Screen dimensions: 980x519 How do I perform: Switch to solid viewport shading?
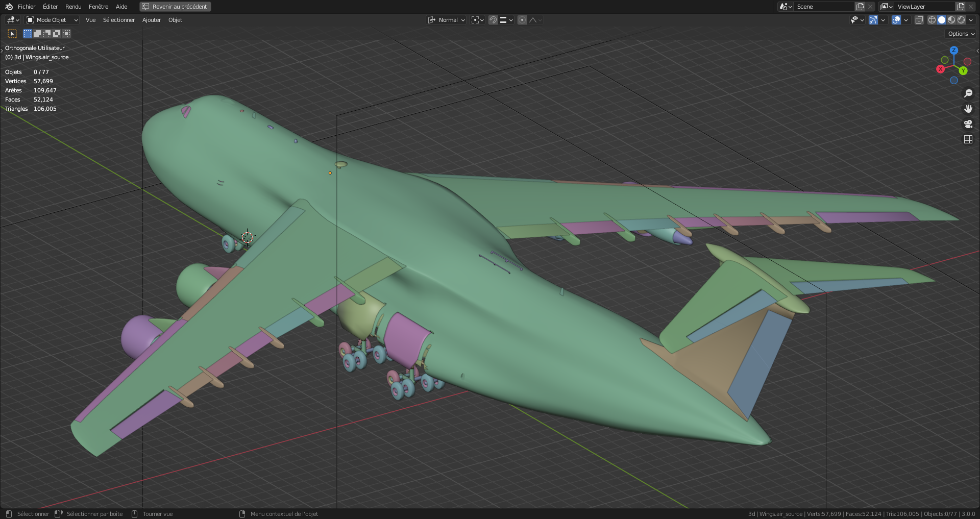[942, 20]
